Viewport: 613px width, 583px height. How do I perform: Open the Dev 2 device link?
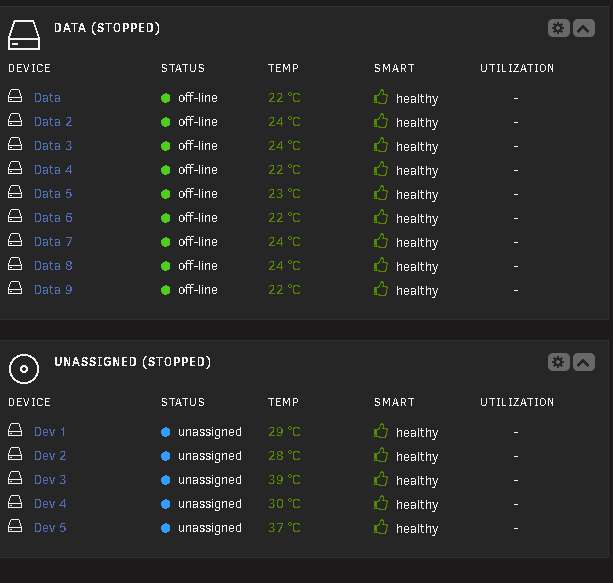click(50, 456)
